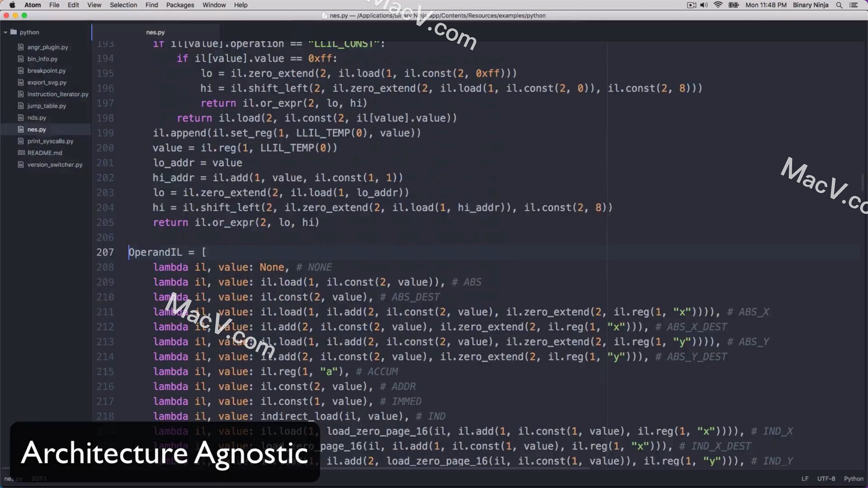Screen dimensions: 868x488
Task: Open angr_plugin.py in the tree
Action: 47,47
